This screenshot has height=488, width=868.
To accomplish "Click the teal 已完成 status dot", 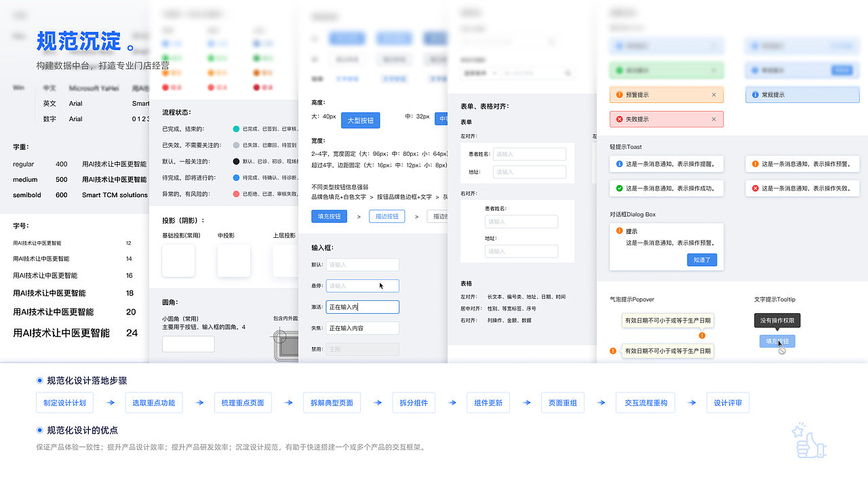I will [236, 129].
